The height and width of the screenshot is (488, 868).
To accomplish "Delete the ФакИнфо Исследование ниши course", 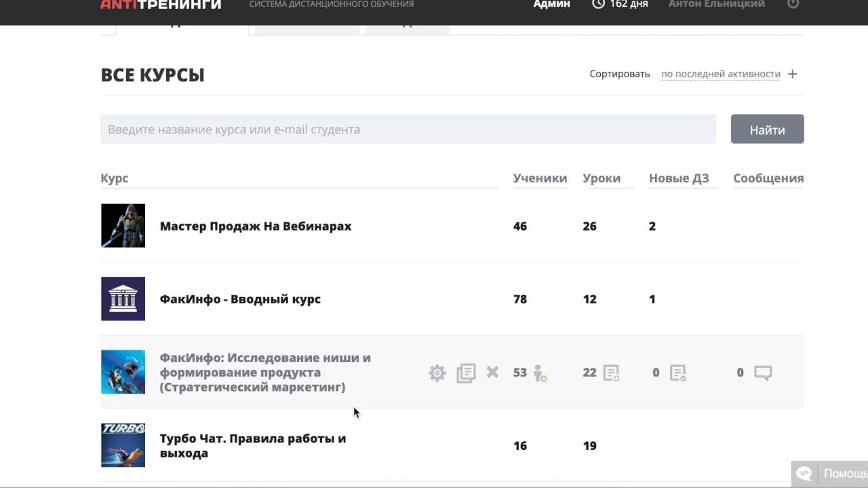I will pos(493,372).
